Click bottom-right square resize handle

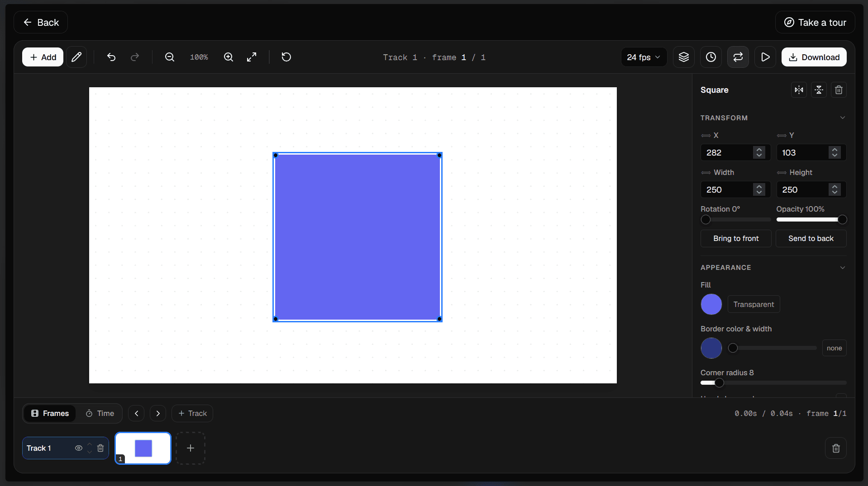pyautogui.click(x=439, y=319)
